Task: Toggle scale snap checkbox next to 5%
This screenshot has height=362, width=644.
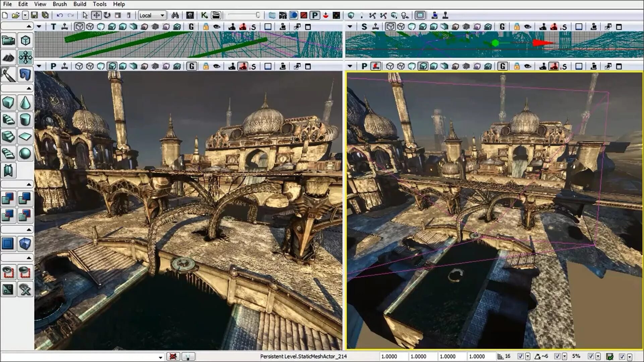Action: (x=591, y=357)
